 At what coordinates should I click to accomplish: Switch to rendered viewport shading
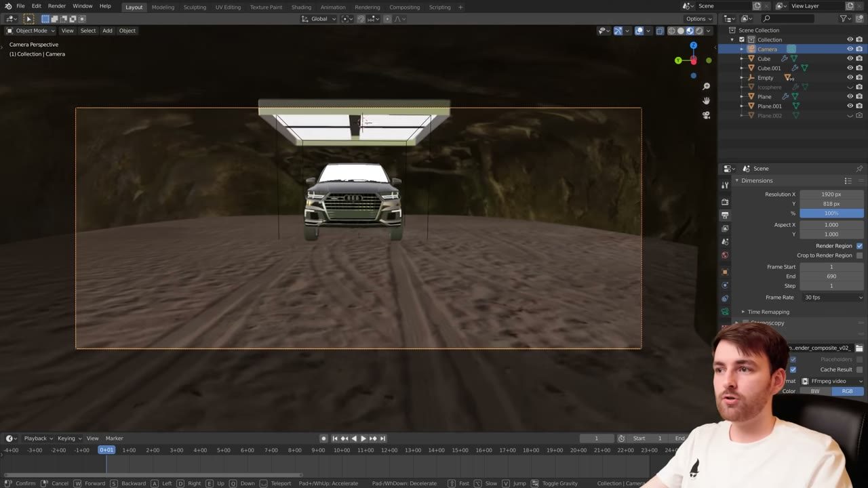[x=699, y=30]
